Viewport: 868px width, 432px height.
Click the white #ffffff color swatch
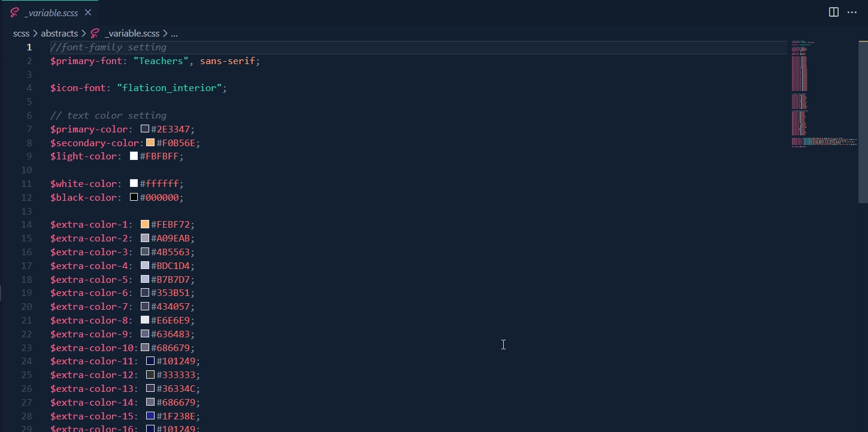[x=134, y=183]
